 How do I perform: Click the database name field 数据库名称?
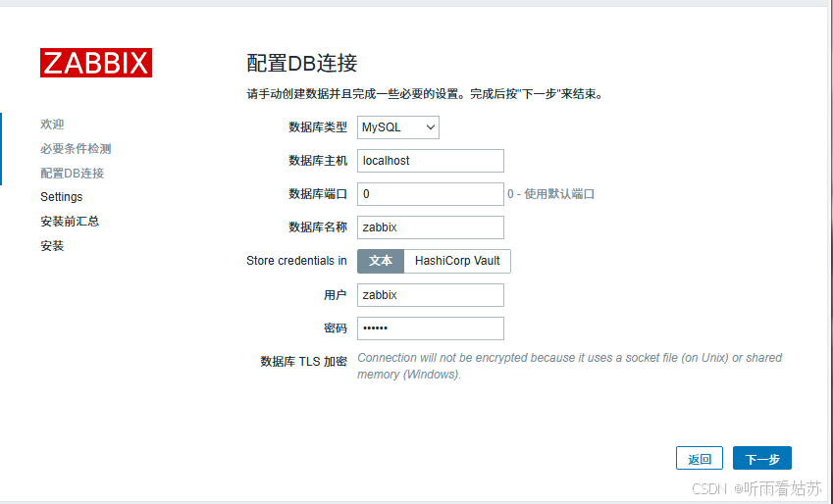(x=431, y=227)
